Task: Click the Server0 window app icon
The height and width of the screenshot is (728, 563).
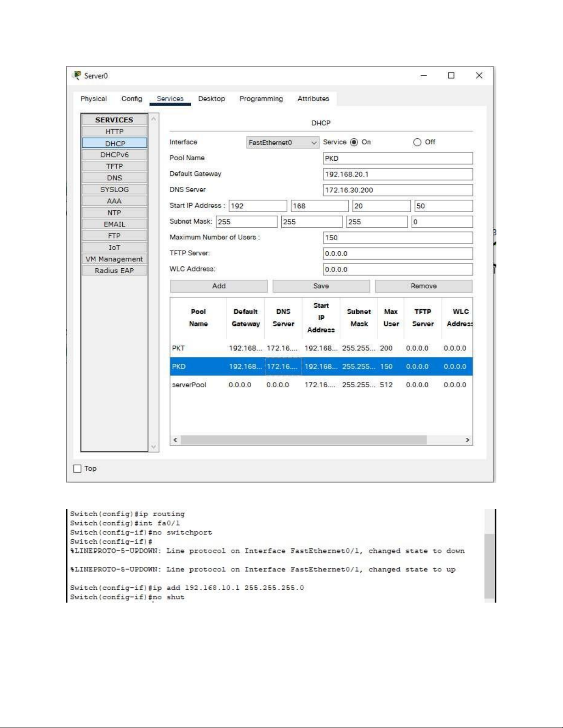Action: point(77,75)
